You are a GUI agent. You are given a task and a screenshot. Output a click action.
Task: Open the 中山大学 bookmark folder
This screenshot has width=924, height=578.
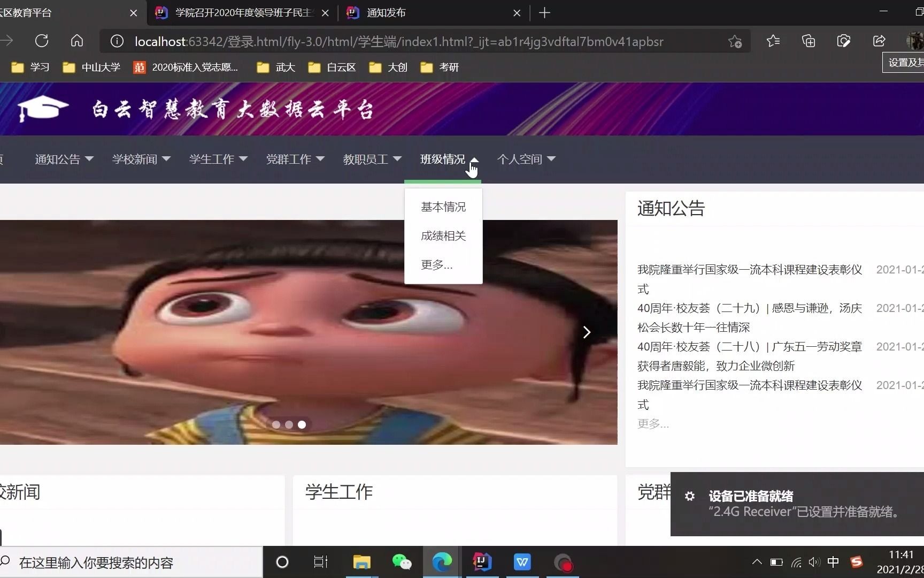tap(91, 67)
